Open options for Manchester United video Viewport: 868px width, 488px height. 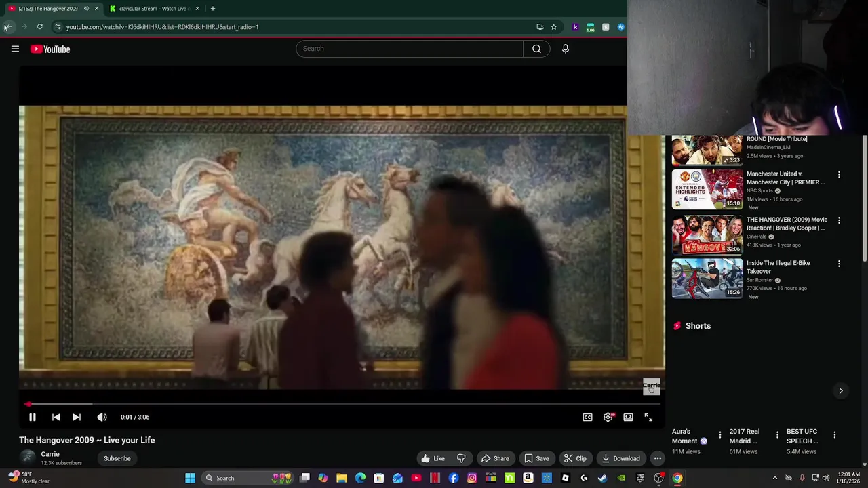(x=839, y=175)
